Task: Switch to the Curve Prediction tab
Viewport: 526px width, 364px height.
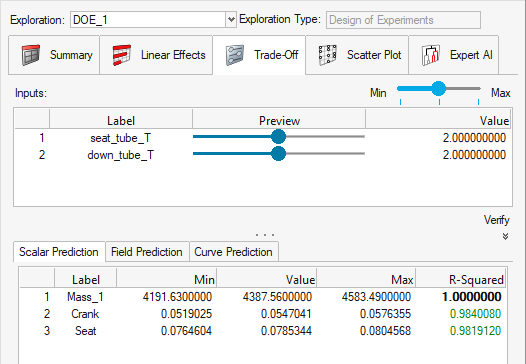Action: [x=233, y=252]
